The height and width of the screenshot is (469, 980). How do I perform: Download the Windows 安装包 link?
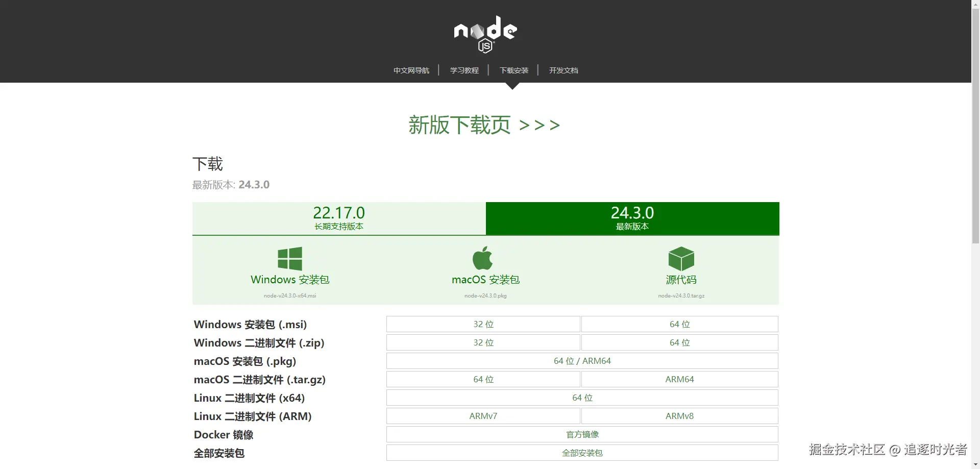[x=290, y=280]
